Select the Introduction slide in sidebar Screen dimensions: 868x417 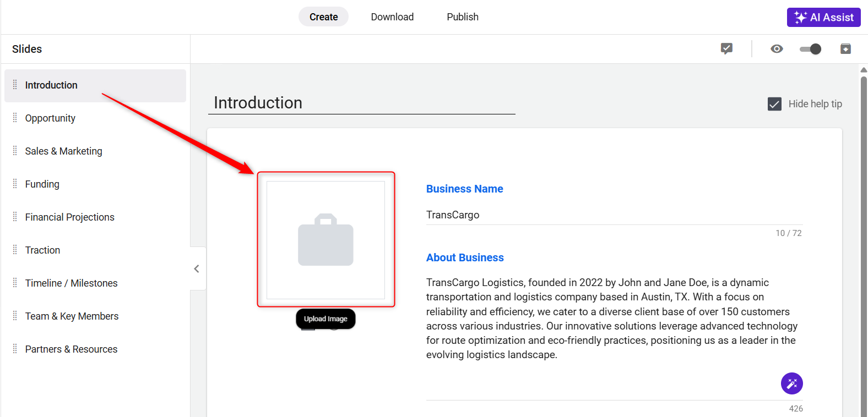95,85
